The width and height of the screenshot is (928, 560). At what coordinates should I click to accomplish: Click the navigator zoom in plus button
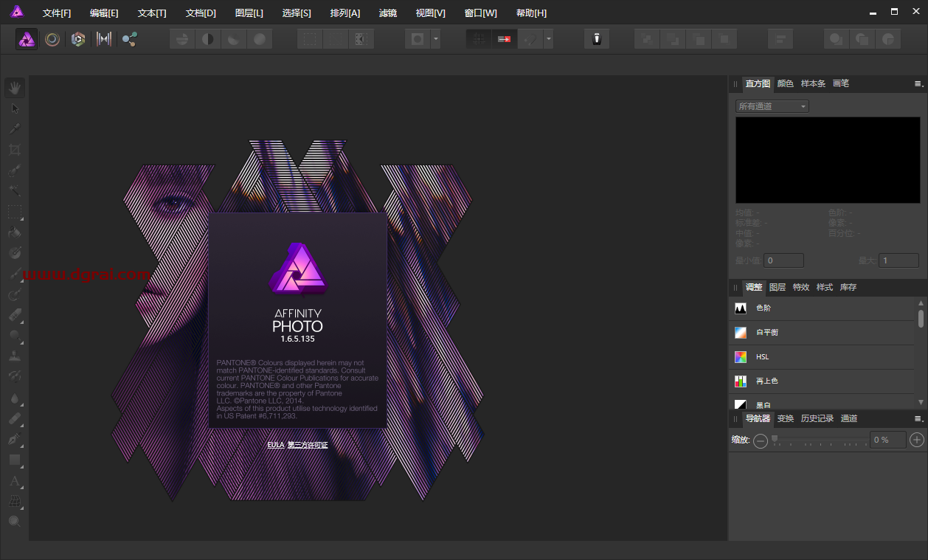click(x=917, y=440)
